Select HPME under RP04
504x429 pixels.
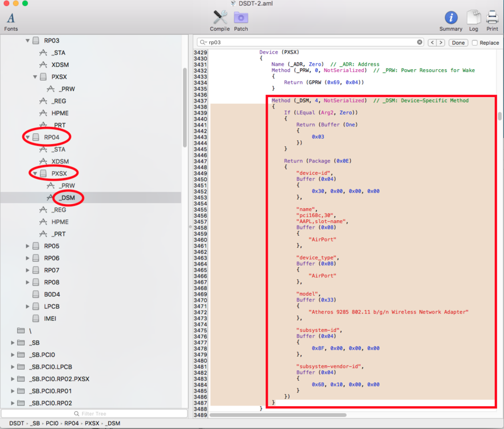coord(60,222)
